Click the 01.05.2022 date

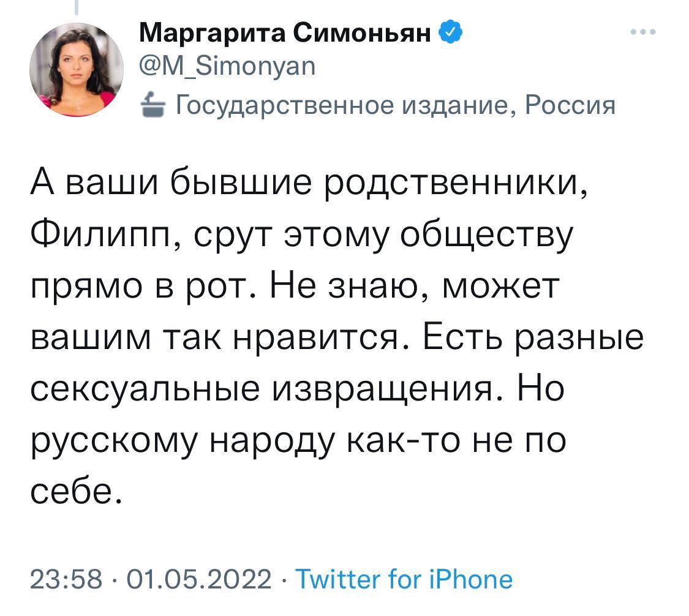coord(199,579)
